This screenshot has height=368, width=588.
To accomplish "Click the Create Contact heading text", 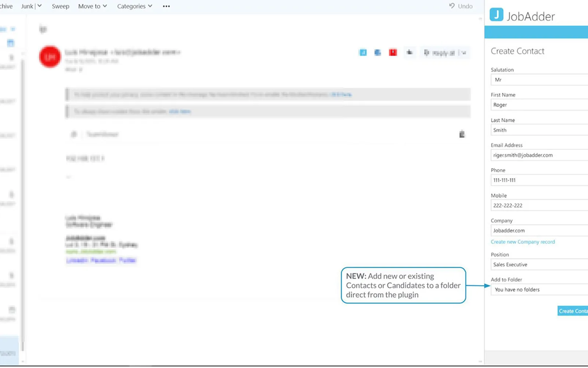I will (517, 51).
